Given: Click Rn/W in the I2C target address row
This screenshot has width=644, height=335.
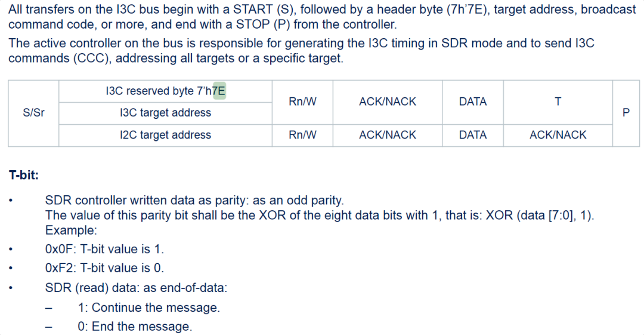Looking at the screenshot, I should (302, 135).
